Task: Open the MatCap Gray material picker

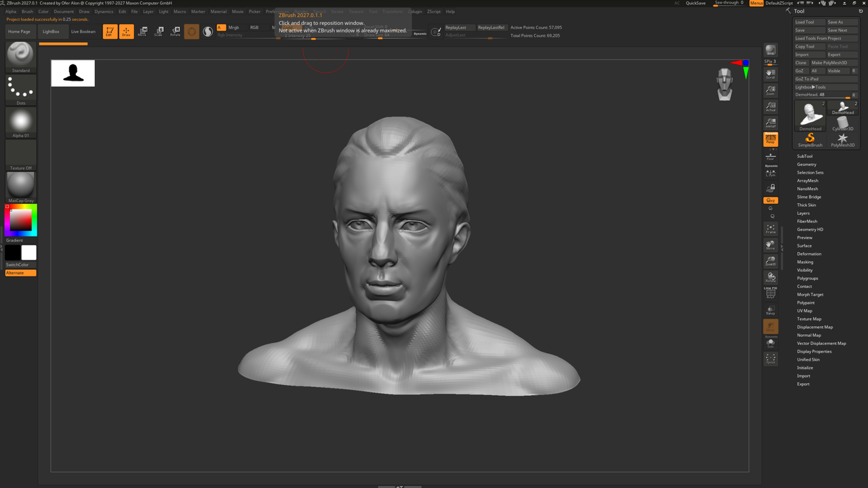Action: click(x=21, y=187)
